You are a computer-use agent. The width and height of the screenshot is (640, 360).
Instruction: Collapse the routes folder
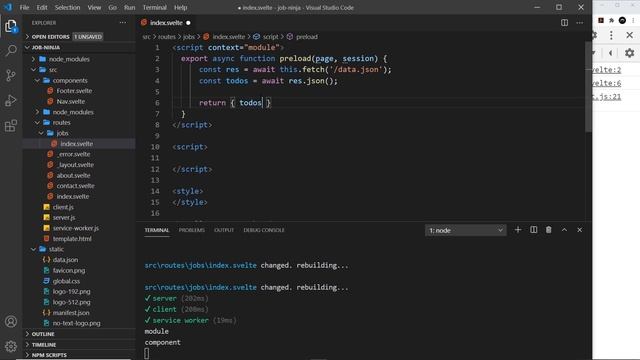(x=80, y=122)
